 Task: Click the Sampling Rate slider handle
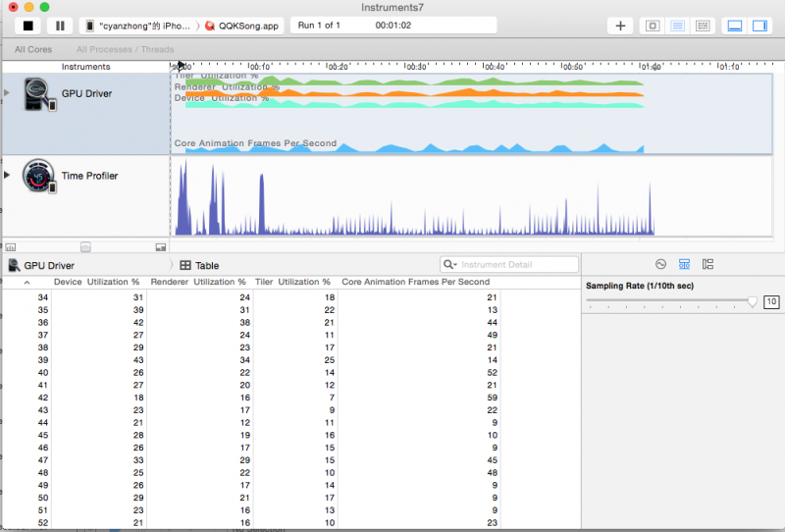pyautogui.click(x=753, y=302)
